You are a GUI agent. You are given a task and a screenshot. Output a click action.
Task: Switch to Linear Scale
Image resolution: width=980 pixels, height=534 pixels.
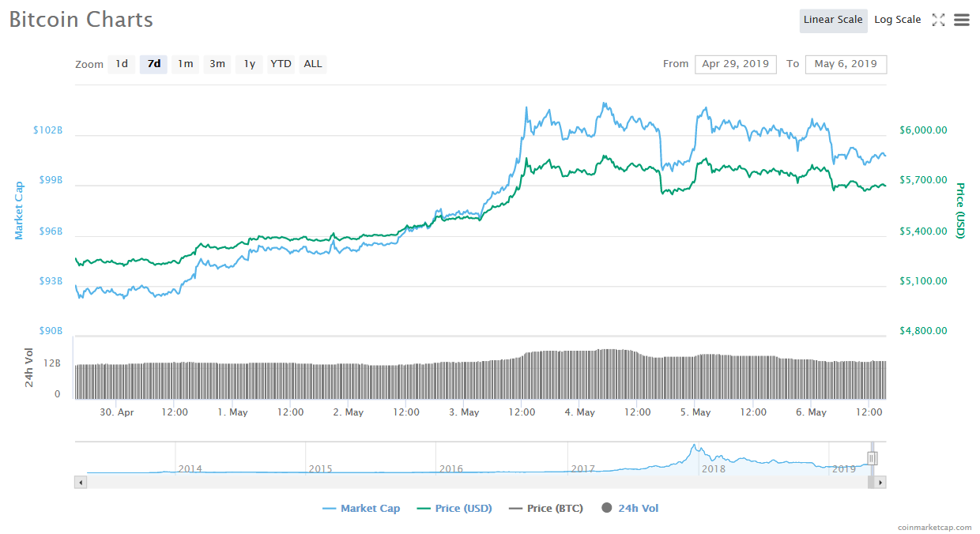833,21
